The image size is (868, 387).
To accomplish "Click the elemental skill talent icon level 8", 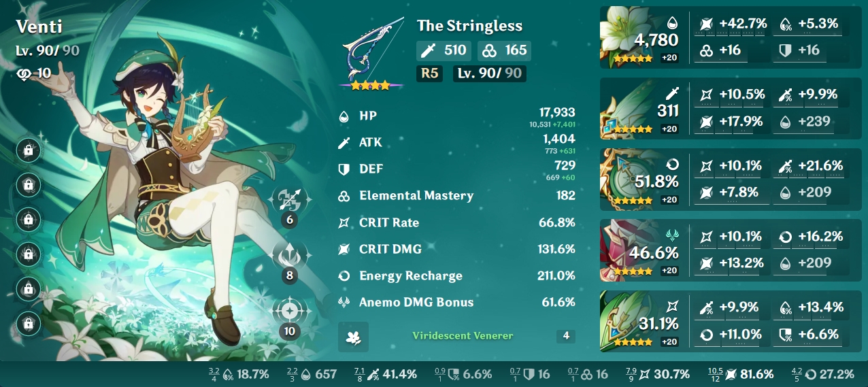I will (290, 256).
